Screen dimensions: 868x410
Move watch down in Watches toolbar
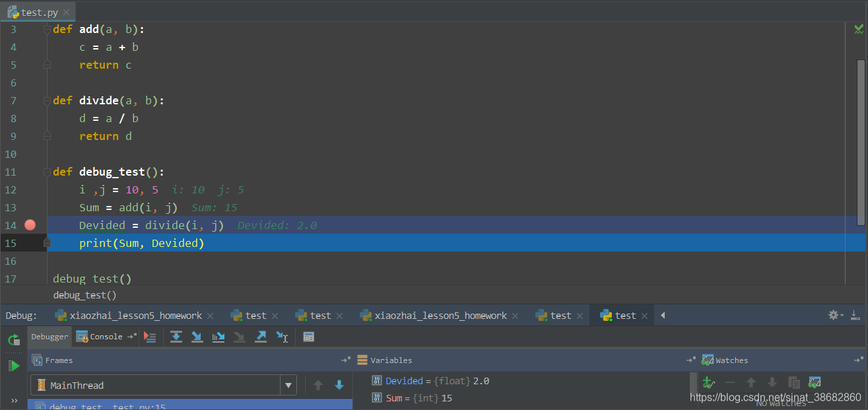click(772, 382)
